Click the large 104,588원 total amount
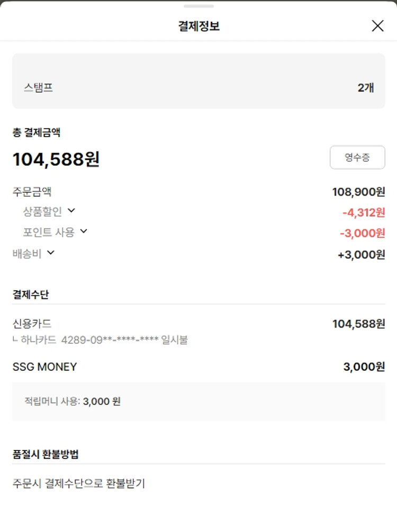 [56, 159]
